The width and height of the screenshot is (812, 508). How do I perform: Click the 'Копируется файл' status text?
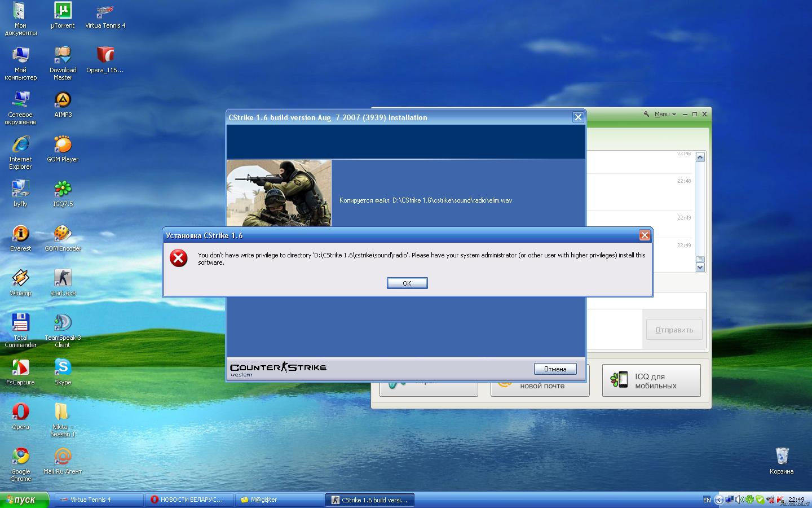pos(426,200)
